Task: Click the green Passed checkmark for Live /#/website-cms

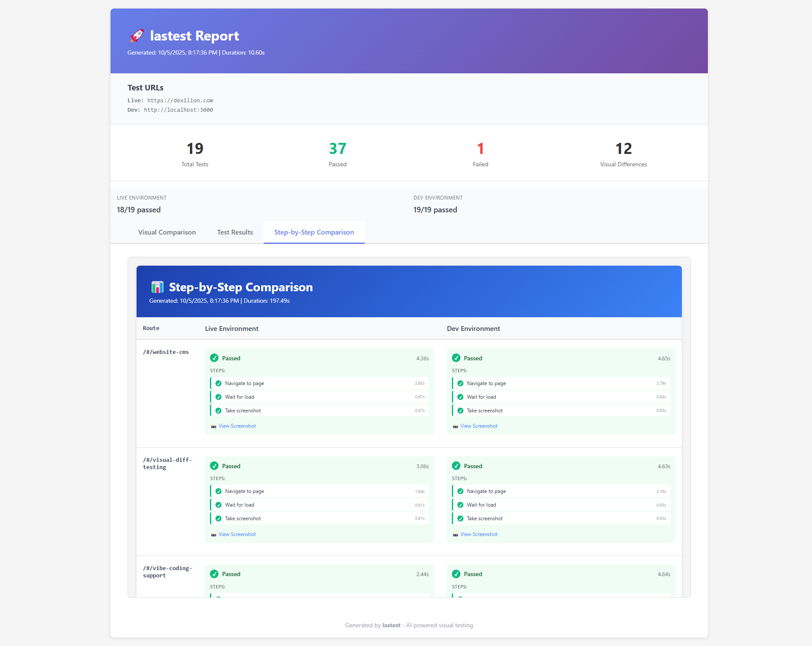Action: click(x=214, y=358)
